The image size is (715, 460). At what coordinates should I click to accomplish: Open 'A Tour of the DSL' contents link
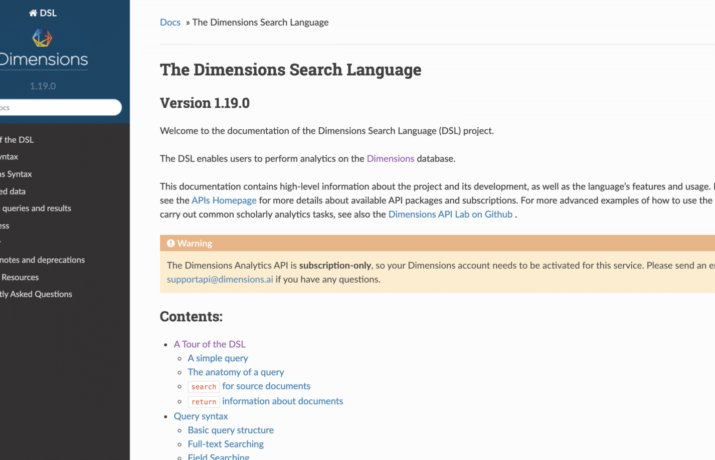(x=209, y=344)
